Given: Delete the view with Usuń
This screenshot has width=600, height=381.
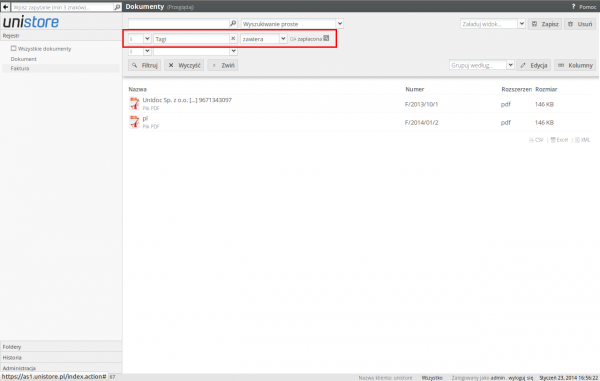Looking at the screenshot, I should point(580,24).
